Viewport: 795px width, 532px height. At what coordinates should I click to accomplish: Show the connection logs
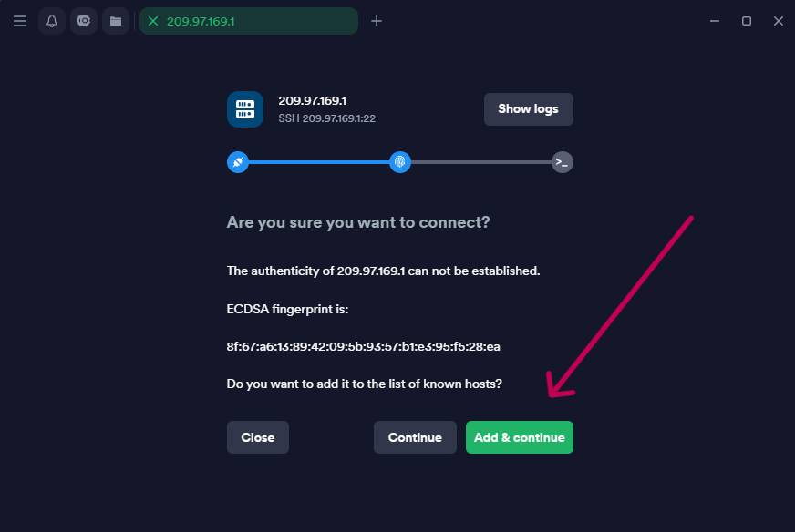coord(528,109)
